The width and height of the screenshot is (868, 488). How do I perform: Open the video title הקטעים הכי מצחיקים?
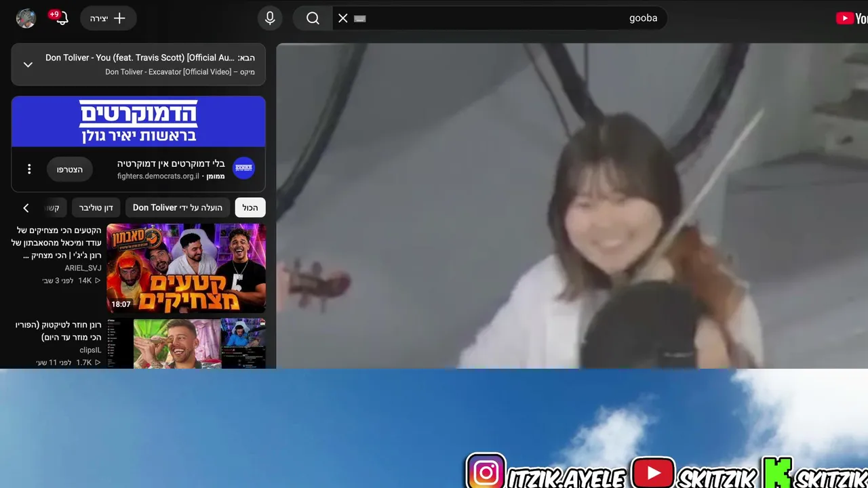56,243
